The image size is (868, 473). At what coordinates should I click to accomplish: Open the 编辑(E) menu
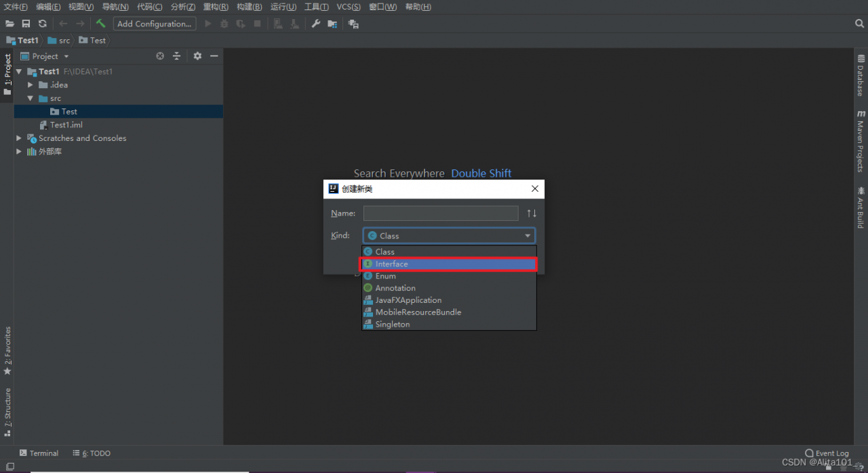tap(48, 7)
